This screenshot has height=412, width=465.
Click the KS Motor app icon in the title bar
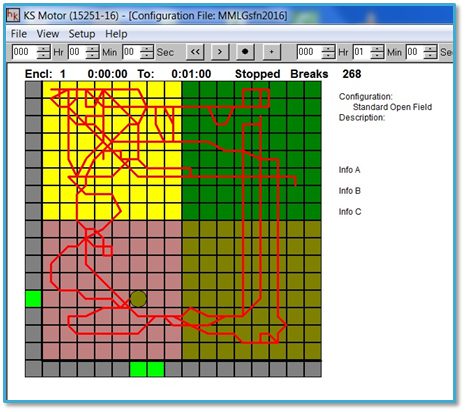pos(13,15)
